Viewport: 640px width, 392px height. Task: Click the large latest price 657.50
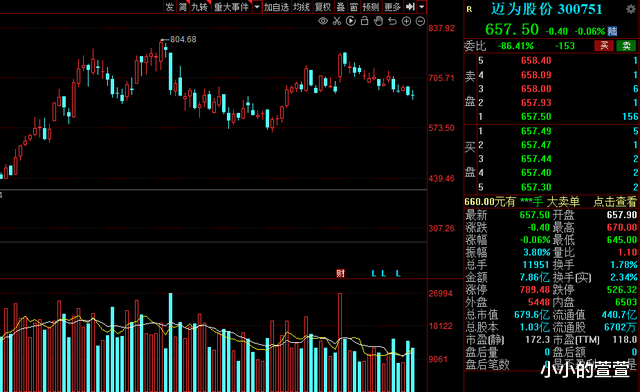[x=512, y=29]
